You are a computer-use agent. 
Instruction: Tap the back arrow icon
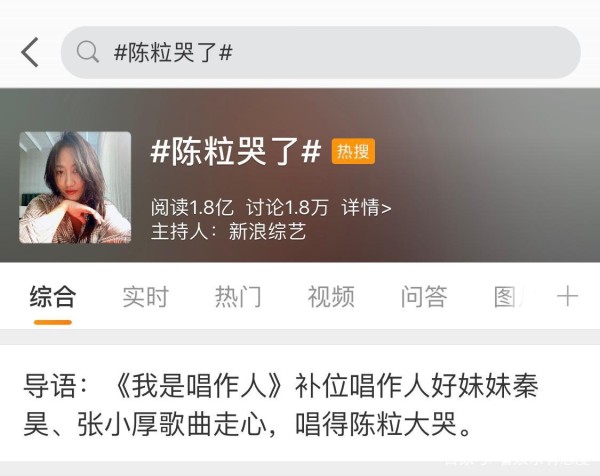coord(30,52)
